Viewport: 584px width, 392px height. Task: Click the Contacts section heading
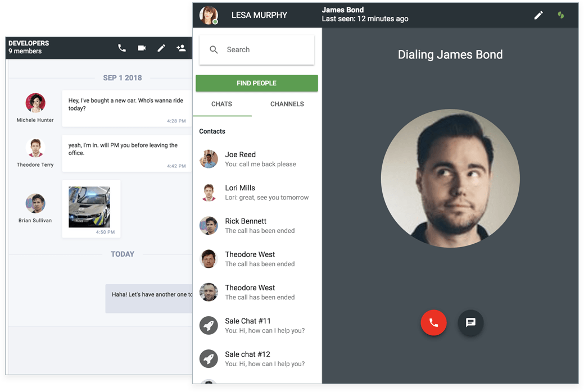pos(212,131)
